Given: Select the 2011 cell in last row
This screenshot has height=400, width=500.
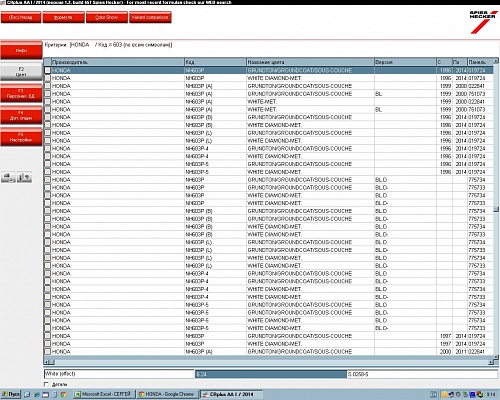Looking at the screenshot, I should pos(460,352).
